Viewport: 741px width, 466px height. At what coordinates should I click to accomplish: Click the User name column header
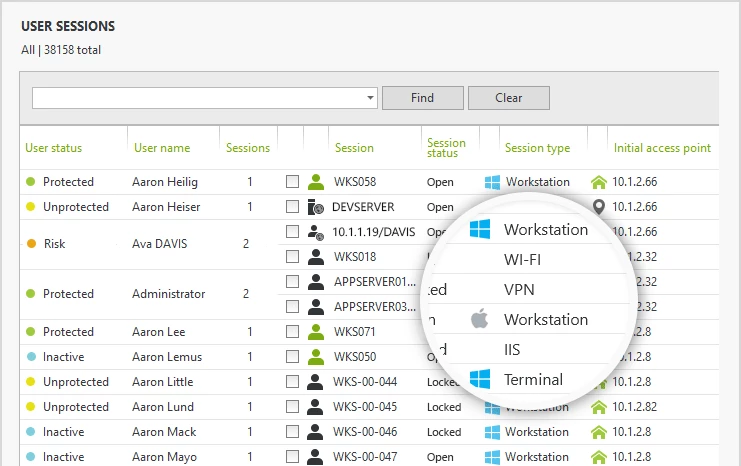click(x=162, y=148)
